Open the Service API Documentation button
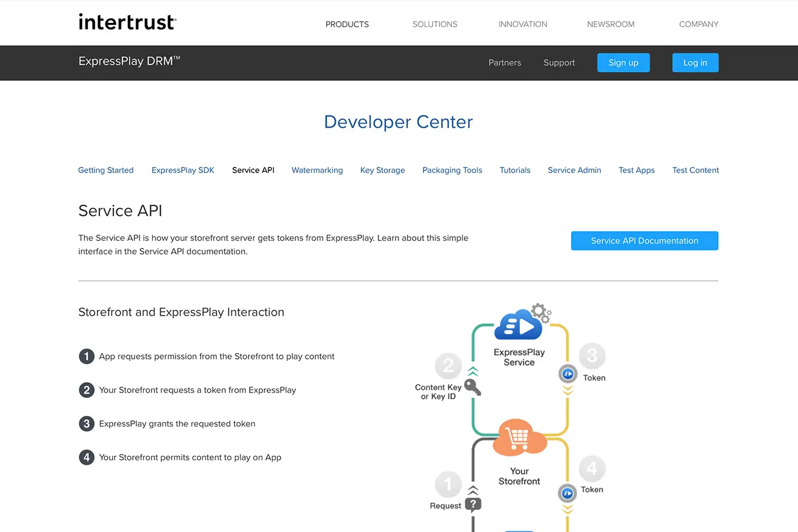The image size is (798, 532). 645,241
